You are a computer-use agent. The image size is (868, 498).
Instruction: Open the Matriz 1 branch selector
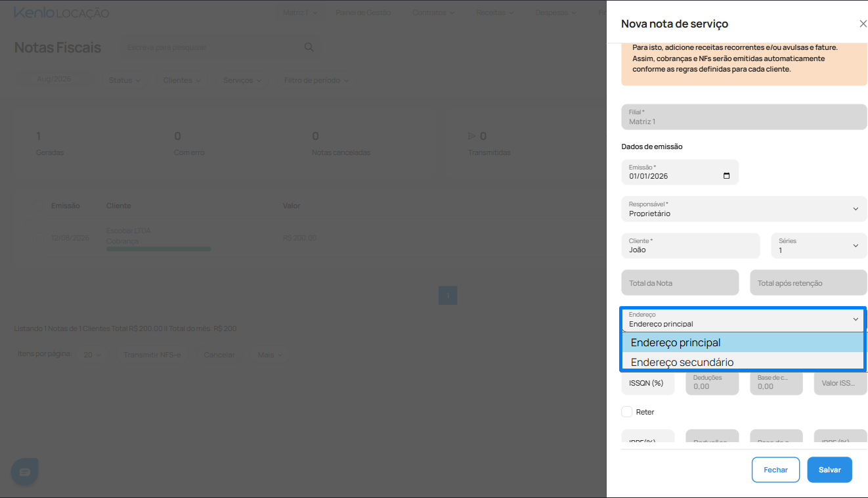(x=300, y=12)
